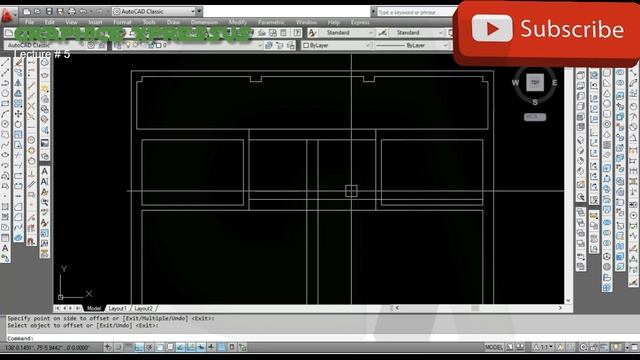Click the Undo arrow in Quick Access toolbar

click(83, 11)
